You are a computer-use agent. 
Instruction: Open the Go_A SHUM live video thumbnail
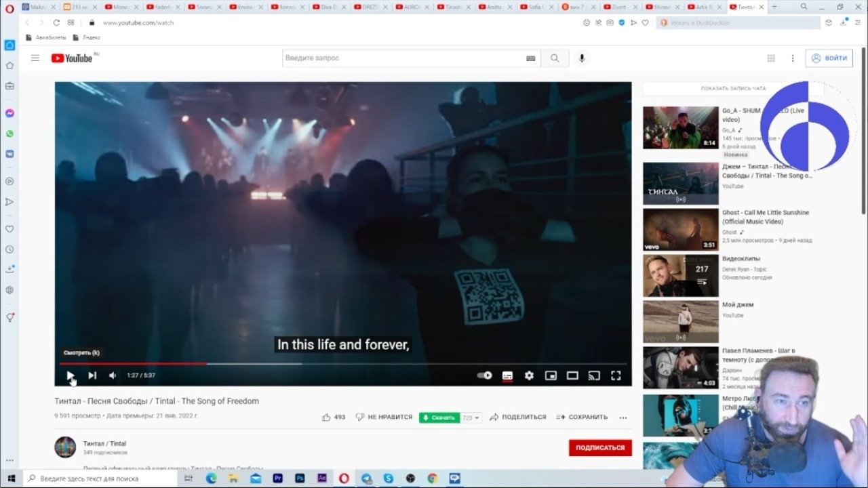coord(680,127)
